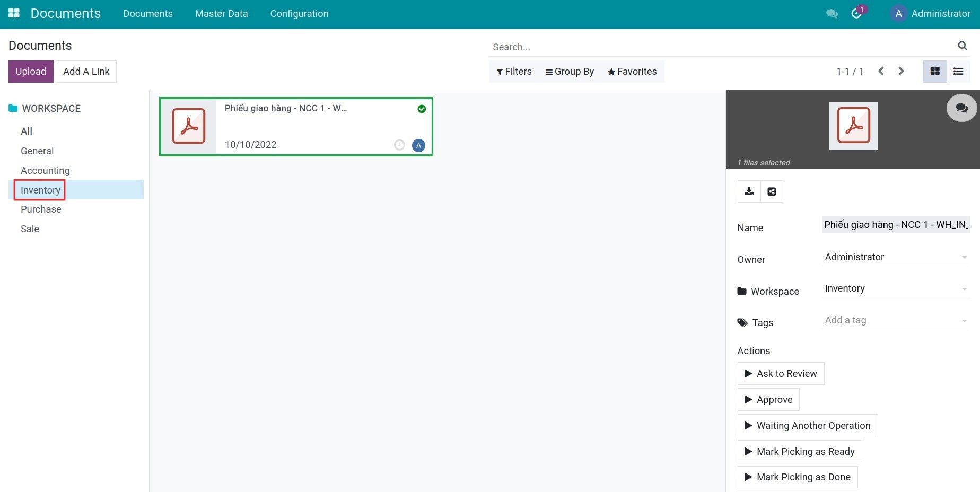Toggle the green selection check on document card
980x492 pixels.
click(x=422, y=109)
